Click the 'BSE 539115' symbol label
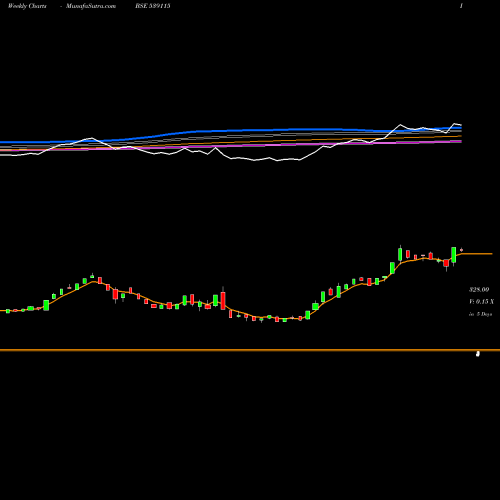 tap(153, 6)
